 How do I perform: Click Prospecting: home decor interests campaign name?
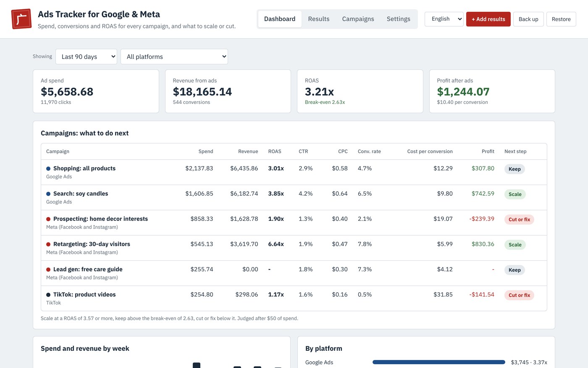(100, 219)
